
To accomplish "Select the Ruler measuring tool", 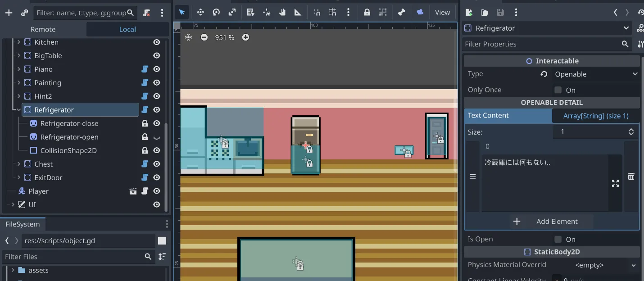I will pos(298,13).
